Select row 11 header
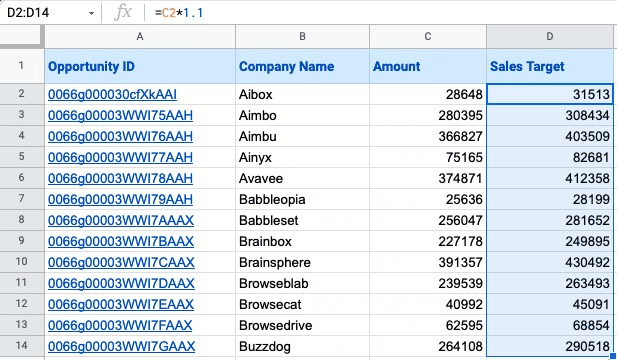This screenshot has height=360, width=617. tap(22, 283)
